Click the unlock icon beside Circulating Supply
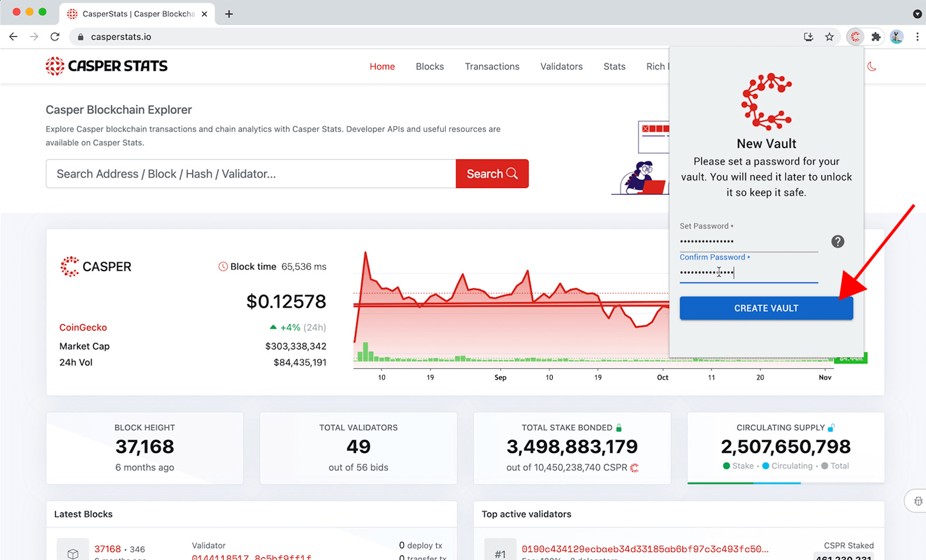Image resolution: width=926 pixels, height=560 pixels. (x=831, y=427)
